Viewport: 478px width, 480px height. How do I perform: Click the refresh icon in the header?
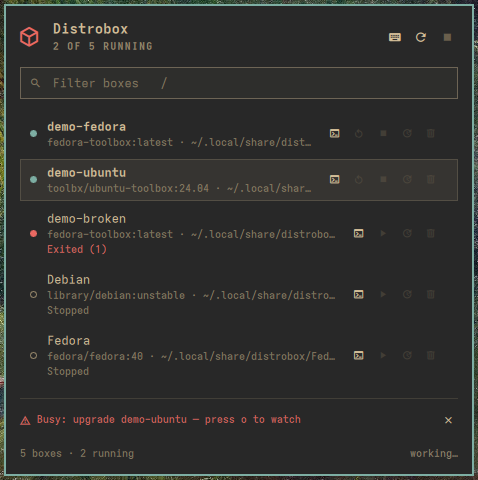pyautogui.click(x=421, y=37)
